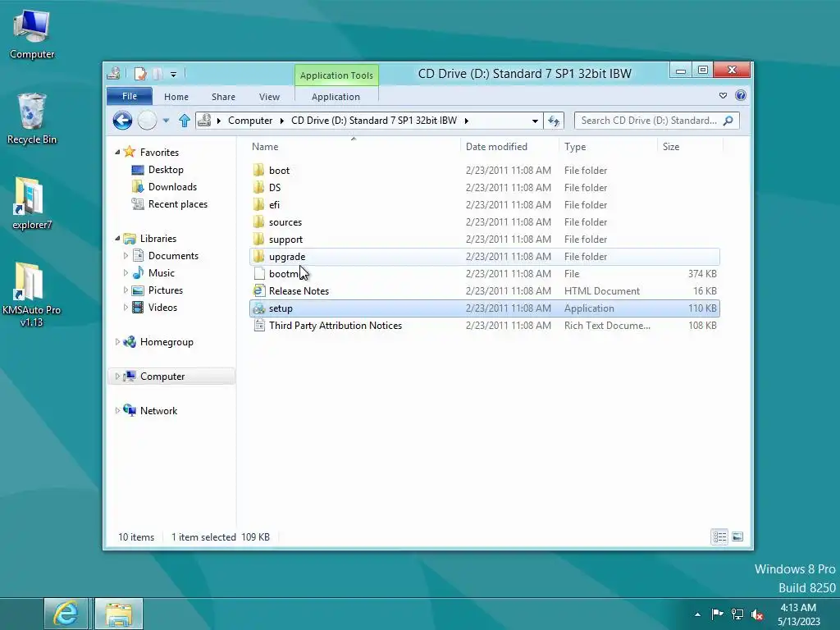The width and height of the screenshot is (840, 630).
Task: Customize Quick Access Toolbar dropdown
Action: click(x=174, y=74)
